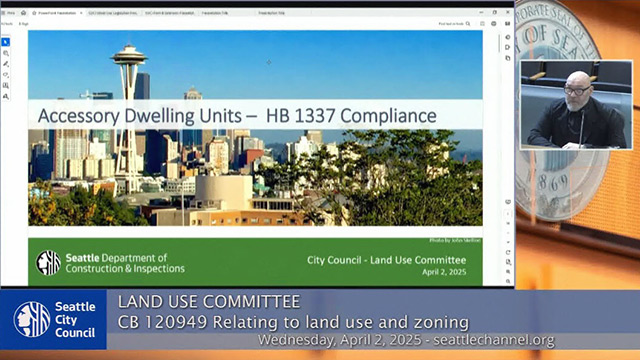Open the third right sidebar copy icon

pyautogui.click(x=508, y=58)
